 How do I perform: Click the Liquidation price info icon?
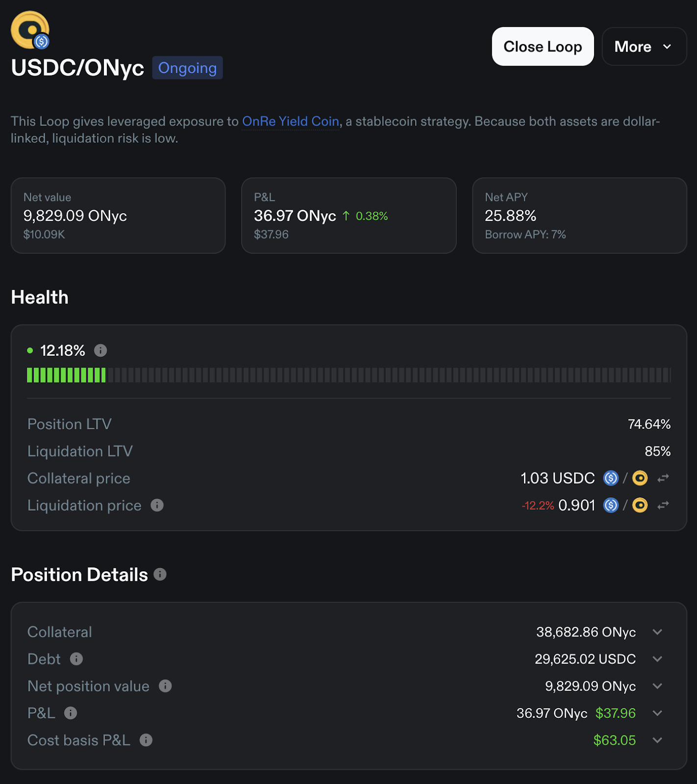pos(157,505)
